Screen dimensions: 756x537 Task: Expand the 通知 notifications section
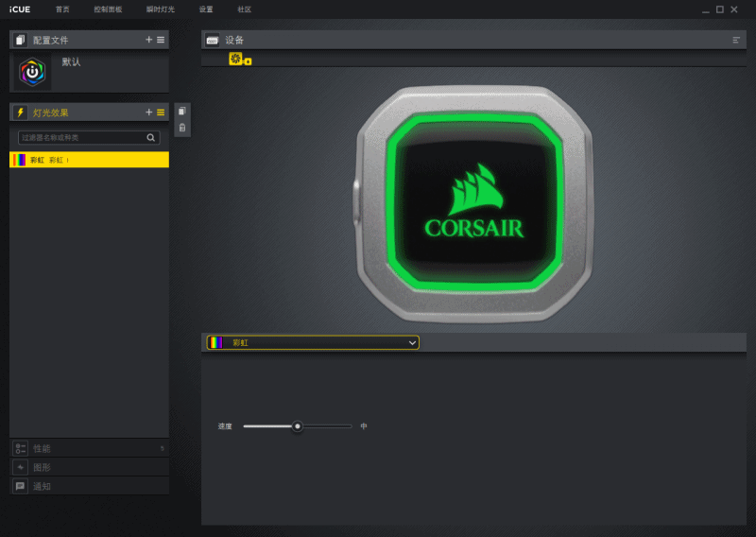[89, 486]
